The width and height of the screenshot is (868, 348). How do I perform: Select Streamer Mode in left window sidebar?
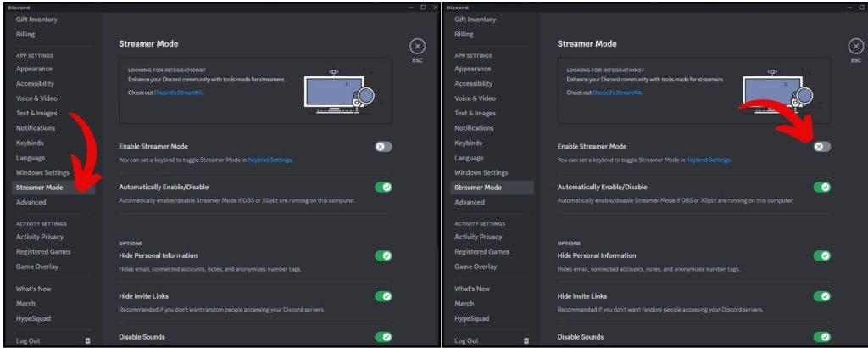(53, 188)
